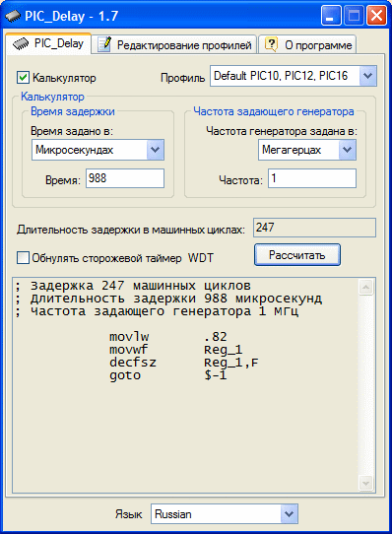Click the comment line 'Длительность задержки 988 микросекунд'
The width and height of the screenshot is (392, 534).
pyautogui.click(x=168, y=299)
